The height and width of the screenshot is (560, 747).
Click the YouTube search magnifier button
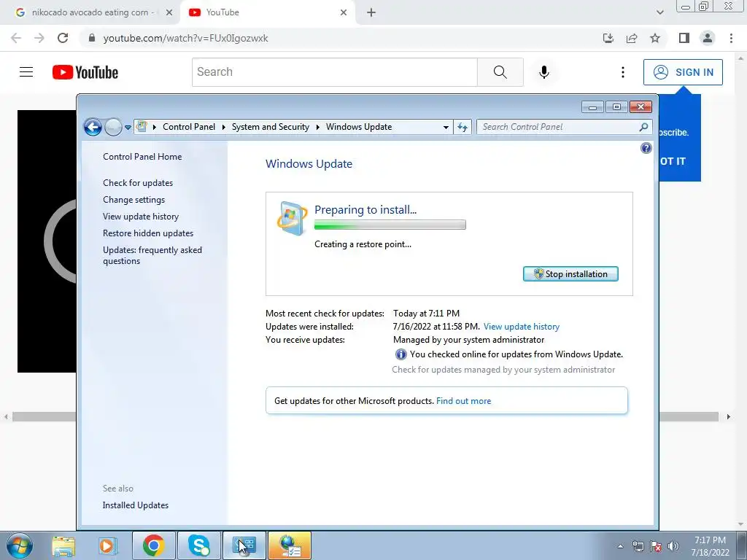(x=500, y=72)
